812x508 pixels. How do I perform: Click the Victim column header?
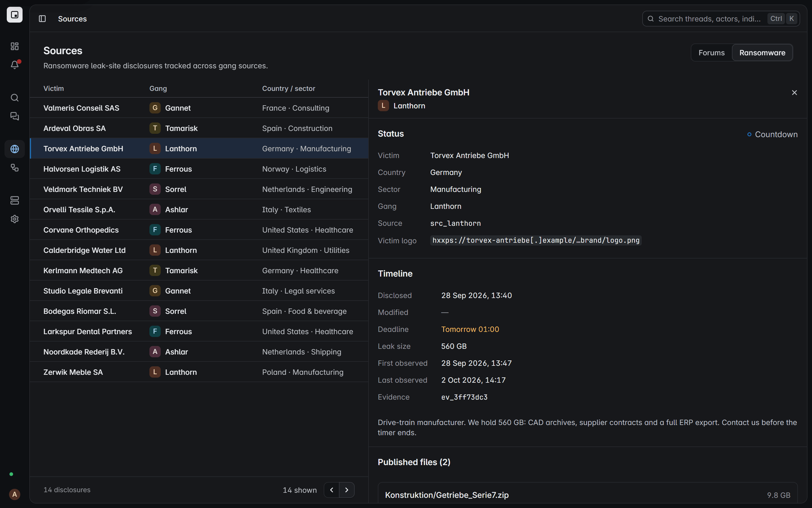pyautogui.click(x=54, y=88)
